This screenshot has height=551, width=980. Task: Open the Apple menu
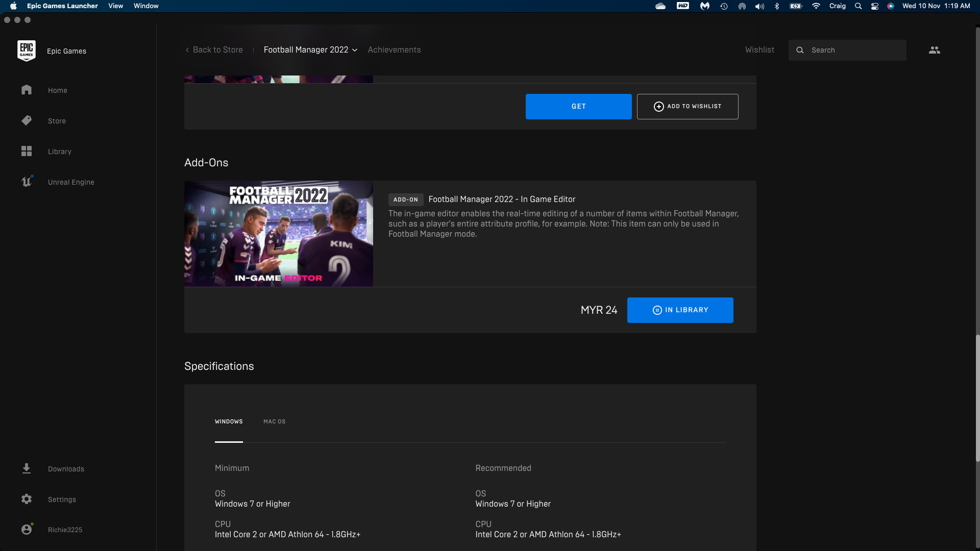[x=13, y=6]
